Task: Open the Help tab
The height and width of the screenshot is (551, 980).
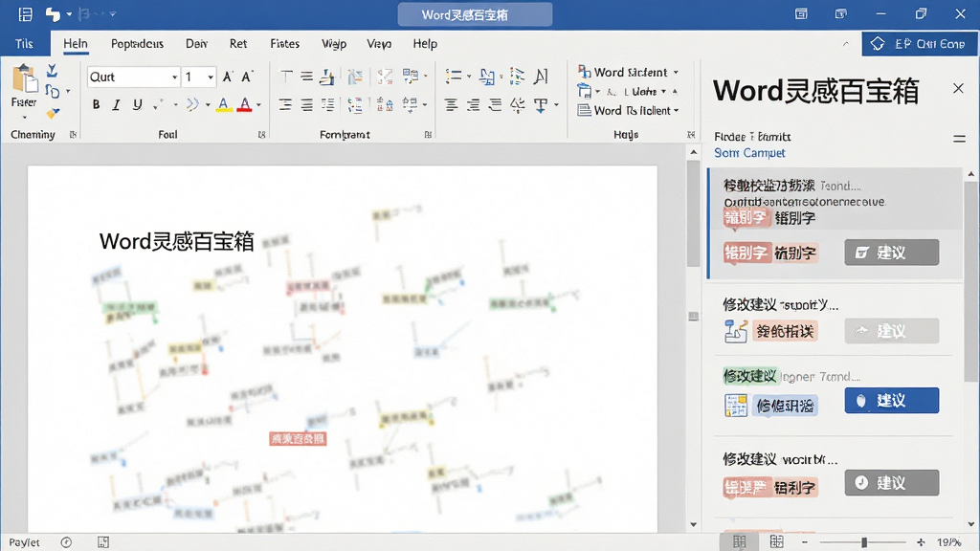Action: click(x=425, y=44)
